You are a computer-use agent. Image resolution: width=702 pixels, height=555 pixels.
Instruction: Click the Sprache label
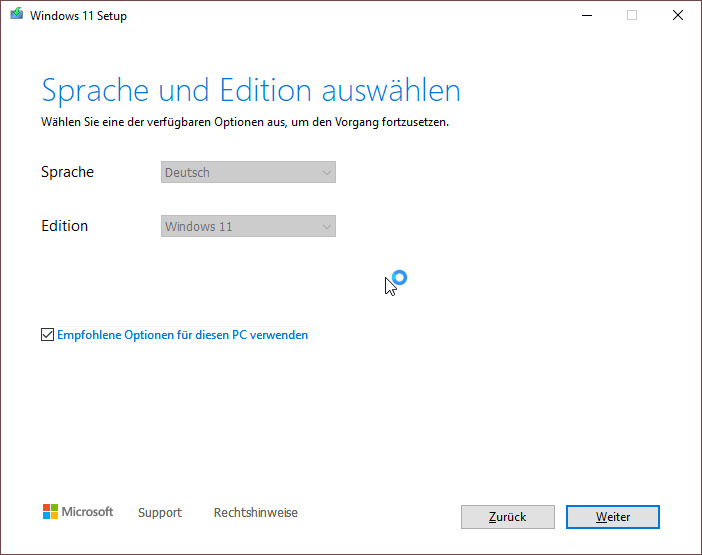[x=68, y=172]
